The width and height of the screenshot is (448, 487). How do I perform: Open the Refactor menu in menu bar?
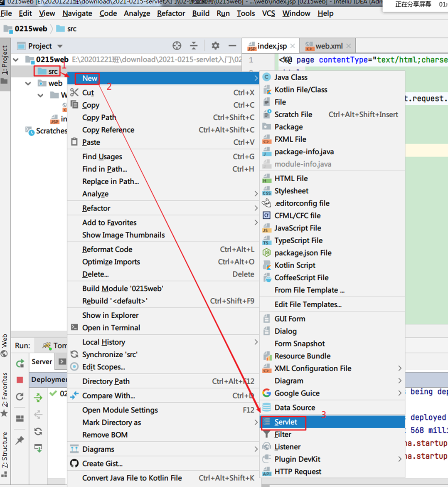tap(171, 13)
